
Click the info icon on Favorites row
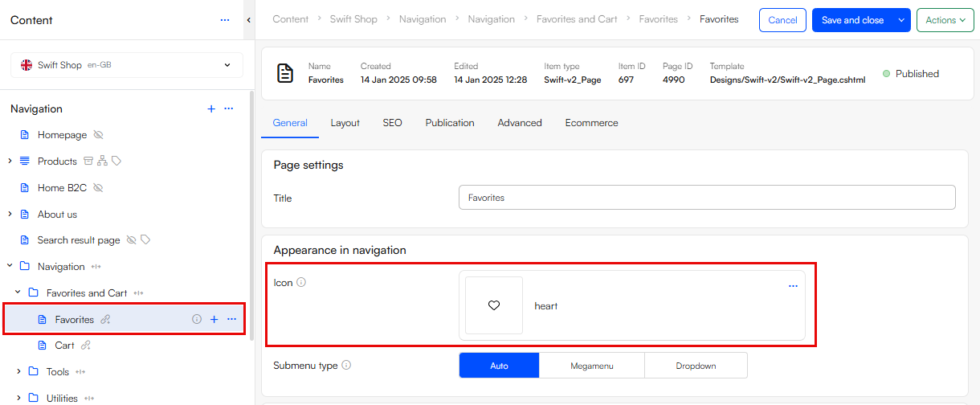click(197, 320)
